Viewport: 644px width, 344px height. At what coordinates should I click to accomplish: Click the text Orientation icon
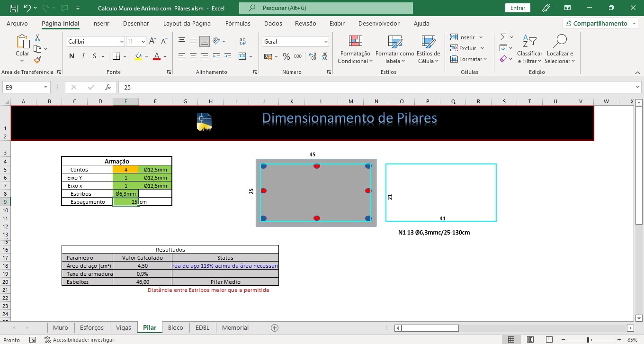(x=217, y=41)
